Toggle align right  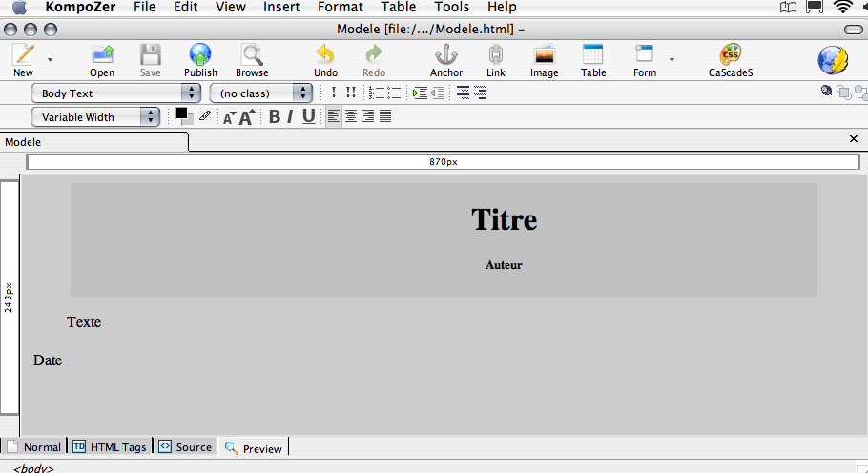click(367, 116)
